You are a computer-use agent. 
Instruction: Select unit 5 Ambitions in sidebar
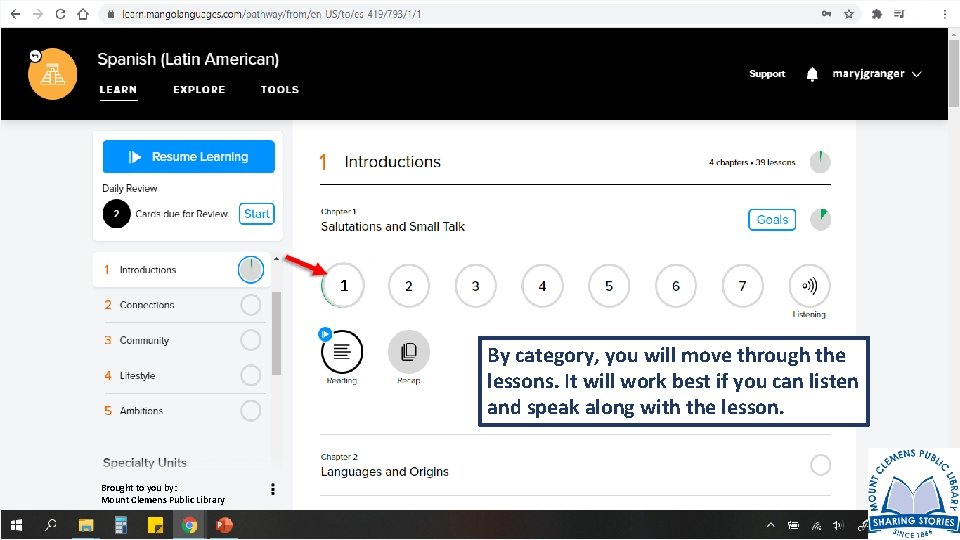tap(182, 411)
